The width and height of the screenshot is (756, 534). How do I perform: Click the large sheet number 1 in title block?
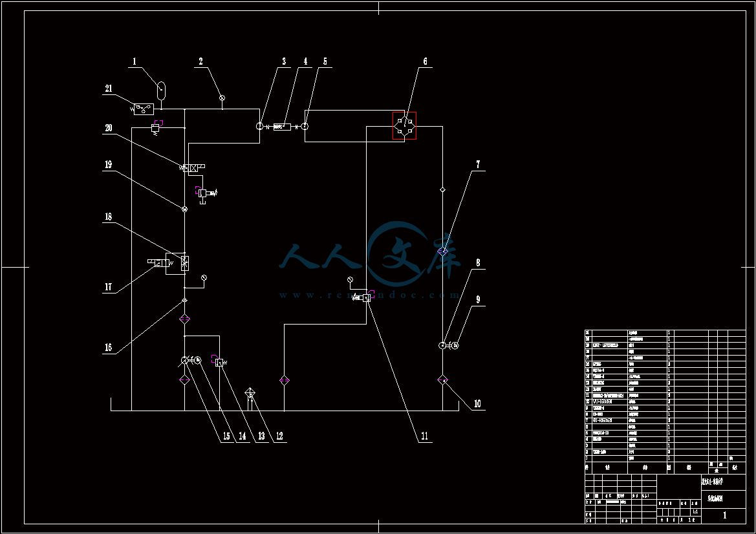[725, 515]
